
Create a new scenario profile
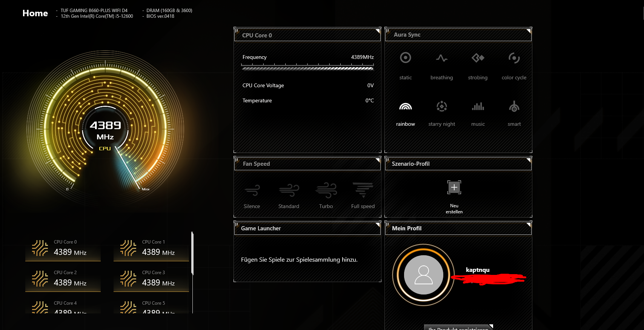[x=454, y=187]
